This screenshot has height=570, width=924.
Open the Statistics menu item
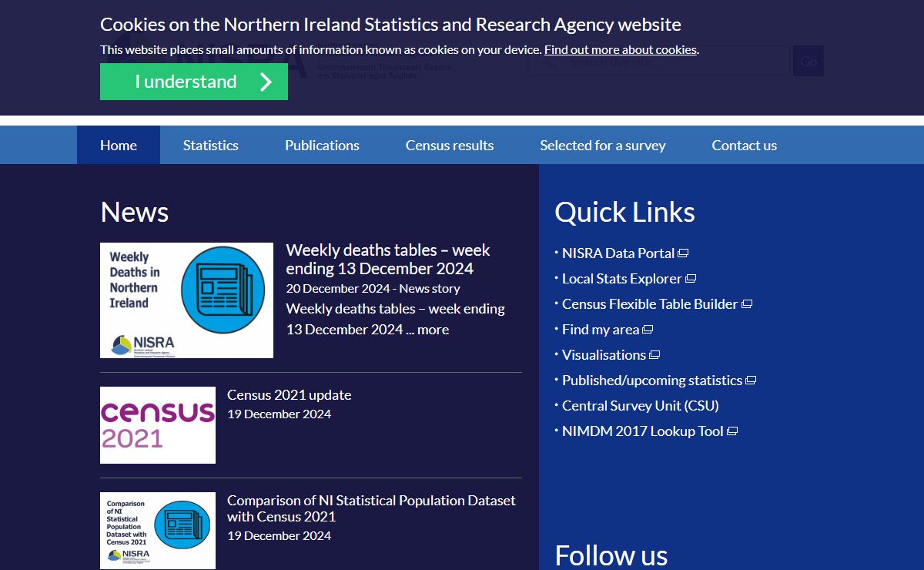point(211,145)
